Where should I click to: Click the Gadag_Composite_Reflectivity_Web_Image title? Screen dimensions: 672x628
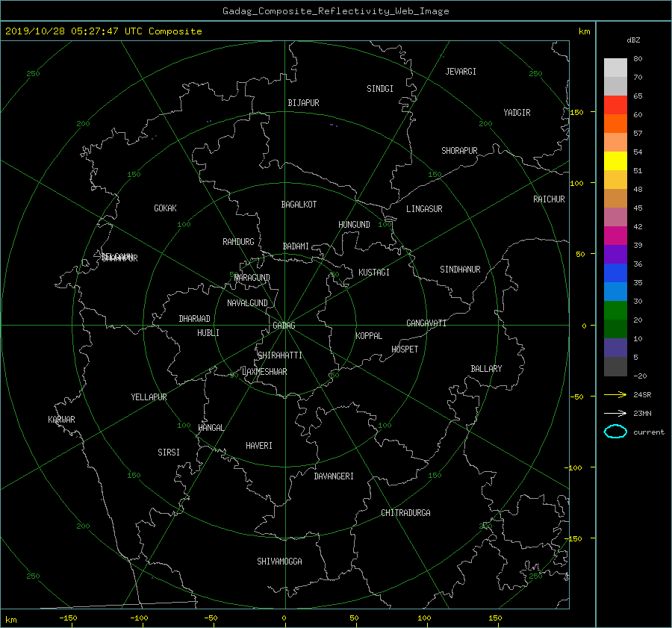(335, 11)
